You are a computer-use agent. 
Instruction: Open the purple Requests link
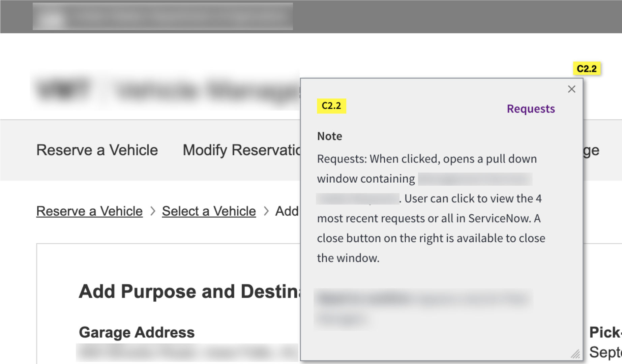pyautogui.click(x=531, y=109)
